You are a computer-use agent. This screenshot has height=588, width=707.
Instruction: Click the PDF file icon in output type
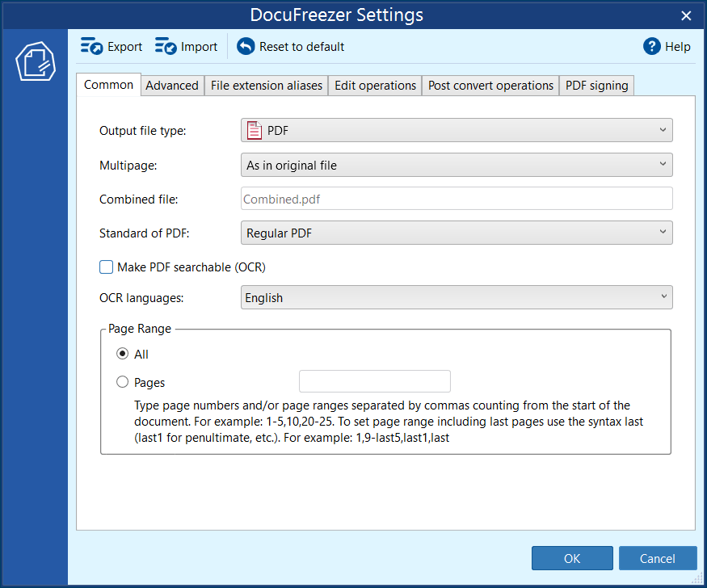255,131
